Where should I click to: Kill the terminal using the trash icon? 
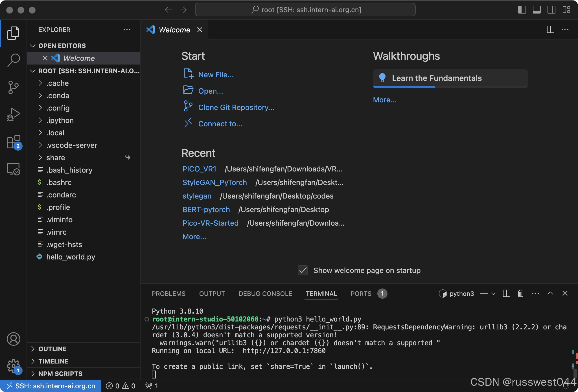coord(520,294)
